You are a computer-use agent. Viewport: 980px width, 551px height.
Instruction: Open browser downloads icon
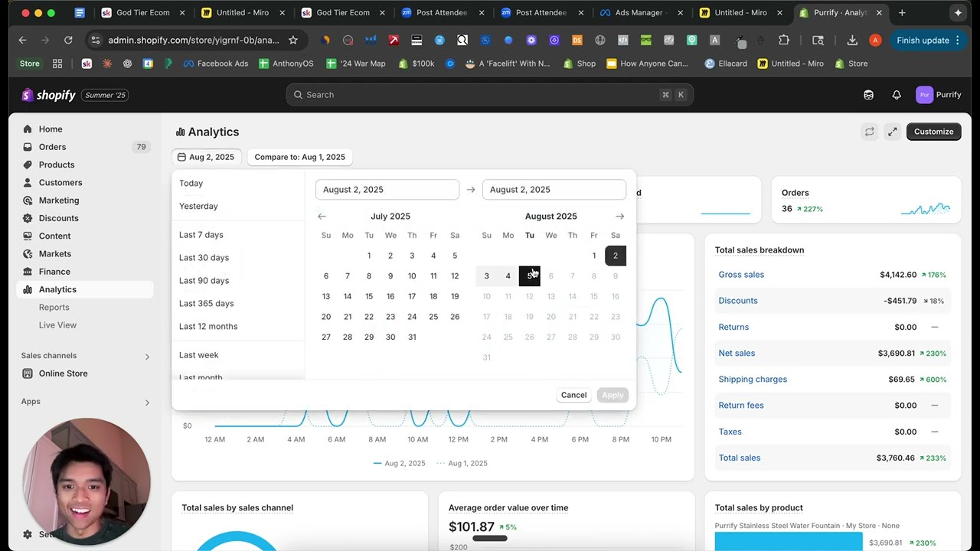click(x=852, y=41)
